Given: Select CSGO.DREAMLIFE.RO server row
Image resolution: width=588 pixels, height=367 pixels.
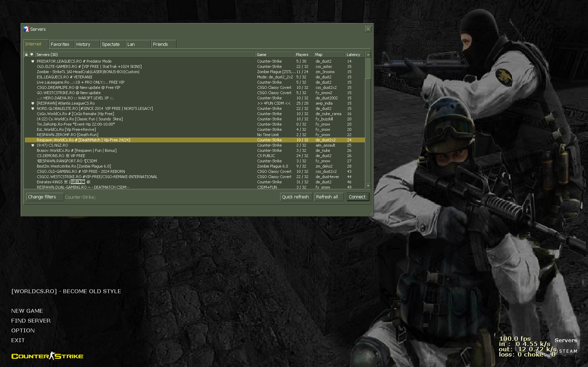Looking at the screenshot, I should click(x=195, y=87).
